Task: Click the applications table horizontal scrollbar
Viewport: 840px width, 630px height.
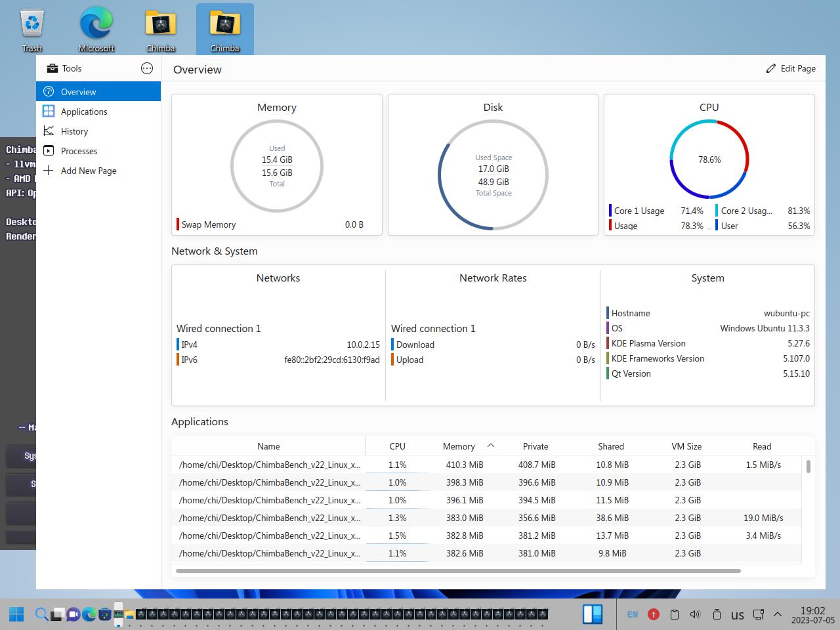Action: pyautogui.click(x=458, y=571)
